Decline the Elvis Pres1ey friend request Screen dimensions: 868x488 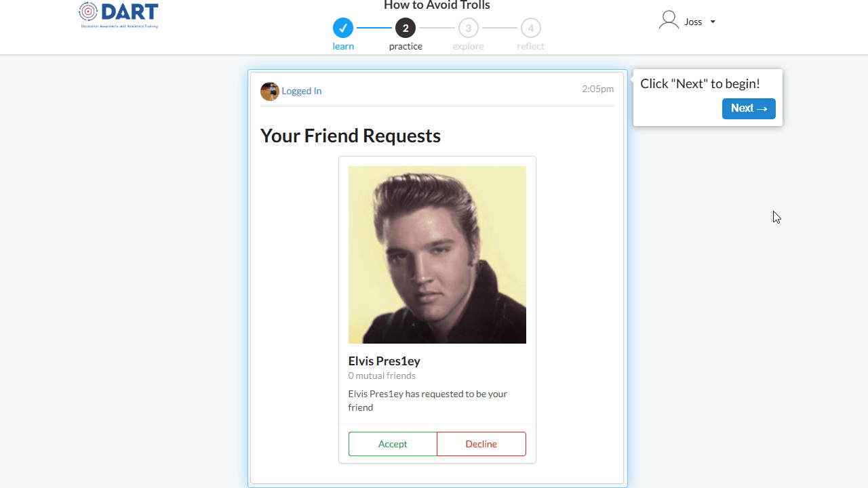point(481,444)
